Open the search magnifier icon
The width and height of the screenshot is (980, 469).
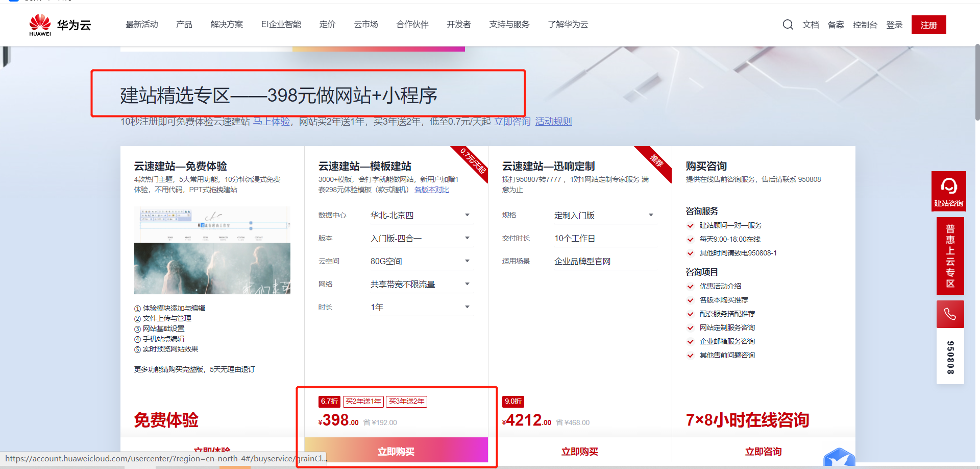pos(788,25)
